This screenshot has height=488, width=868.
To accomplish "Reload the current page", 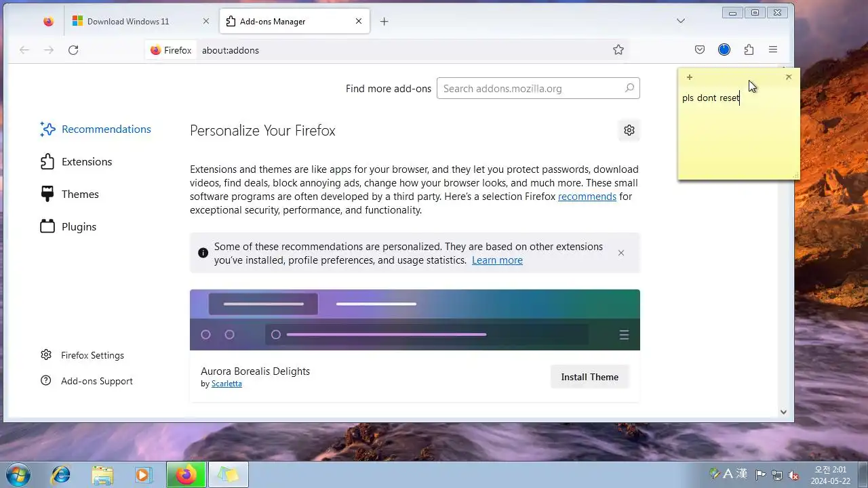I will (x=73, y=49).
